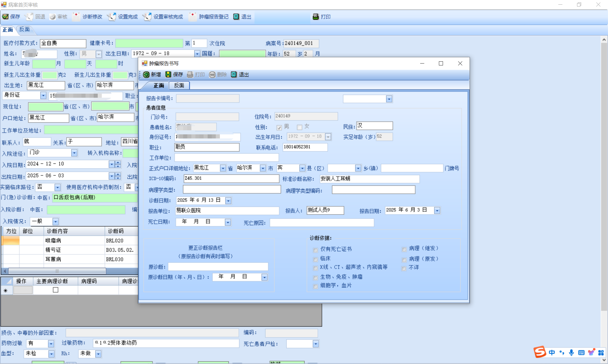Click Sogou input method microphone icon

pos(571,353)
